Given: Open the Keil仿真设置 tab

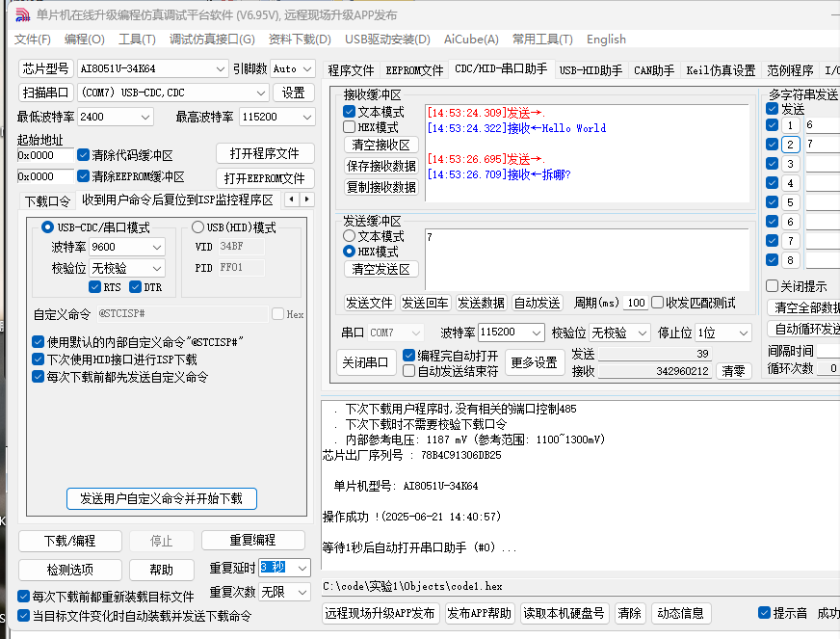Looking at the screenshot, I should 721,70.
